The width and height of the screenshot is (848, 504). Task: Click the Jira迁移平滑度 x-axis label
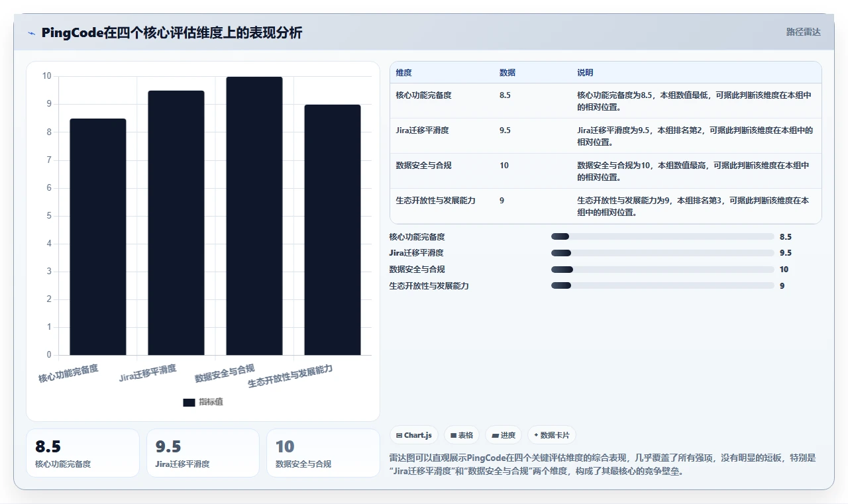pyautogui.click(x=148, y=373)
